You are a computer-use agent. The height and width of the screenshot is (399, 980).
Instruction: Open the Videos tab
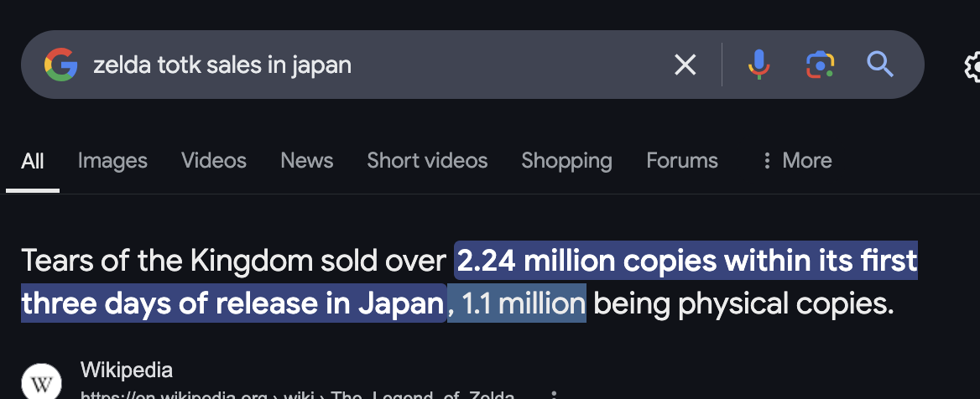tap(214, 161)
